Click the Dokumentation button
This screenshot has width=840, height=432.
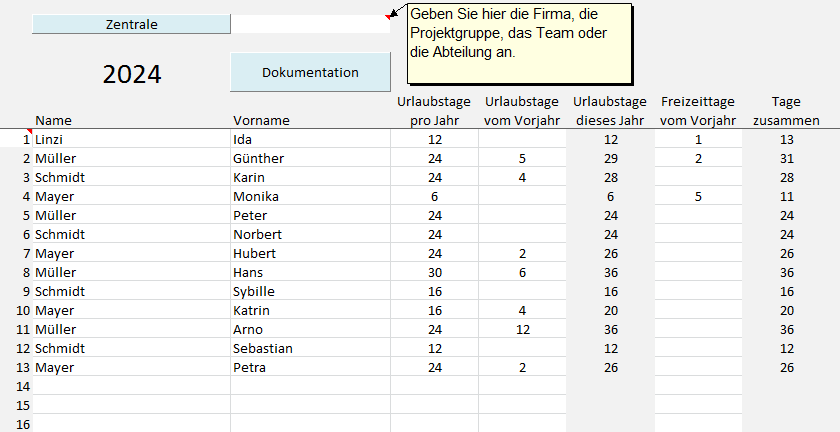coord(310,72)
